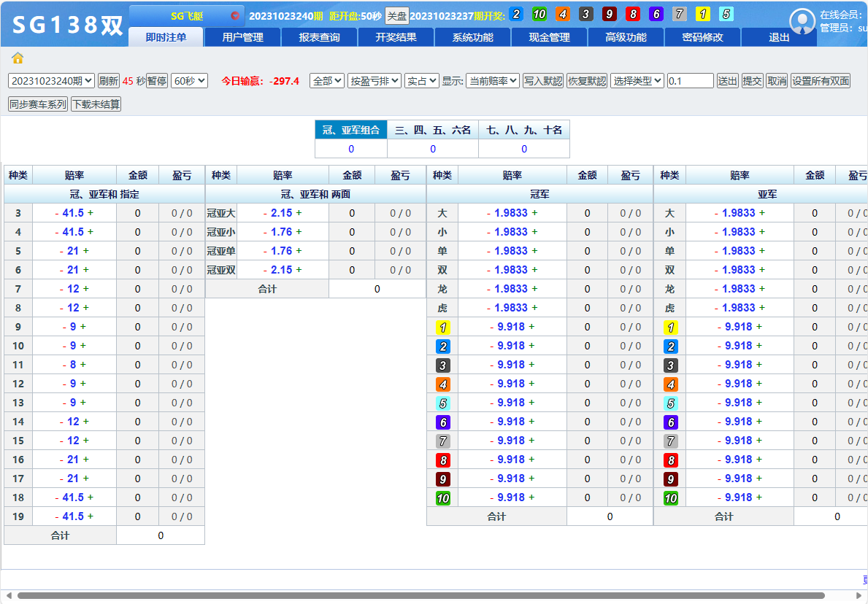This screenshot has width=868, height=604.
Task: Click the 下载未结算 button
Action: pyautogui.click(x=96, y=104)
